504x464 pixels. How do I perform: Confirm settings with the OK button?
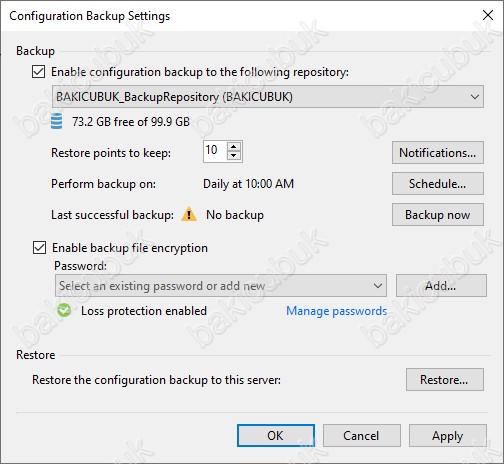point(276,436)
